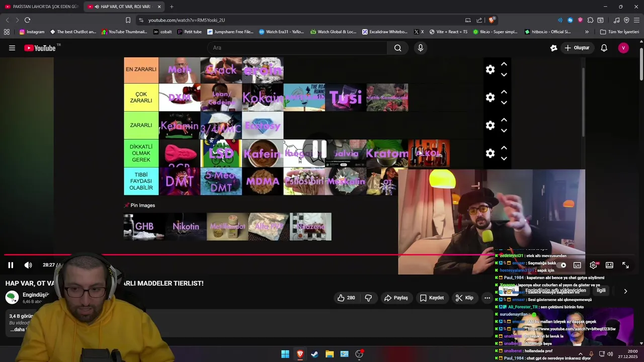Open File Explorer from the taskbar
644x362 pixels.
(330, 354)
